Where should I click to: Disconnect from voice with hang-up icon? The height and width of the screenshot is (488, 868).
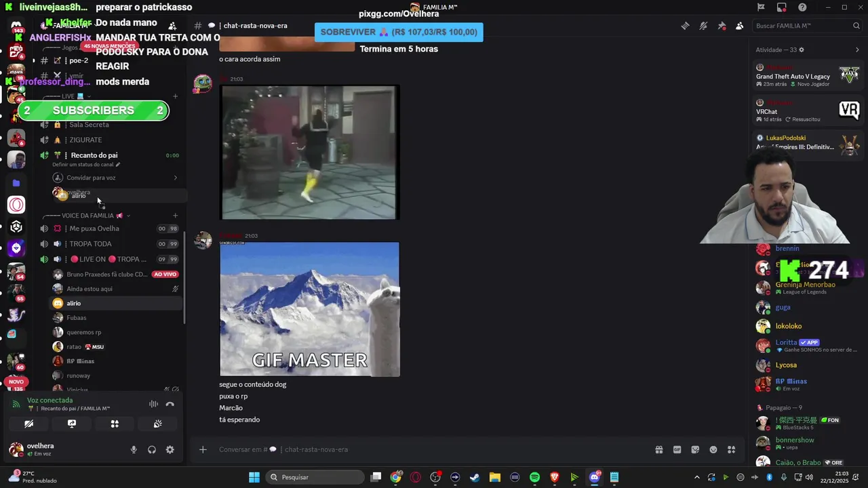pyautogui.click(x=170, y=405)
